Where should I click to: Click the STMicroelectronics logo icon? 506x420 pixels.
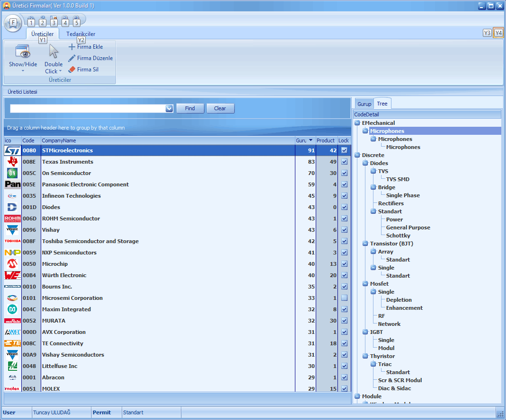click(13, 150)
